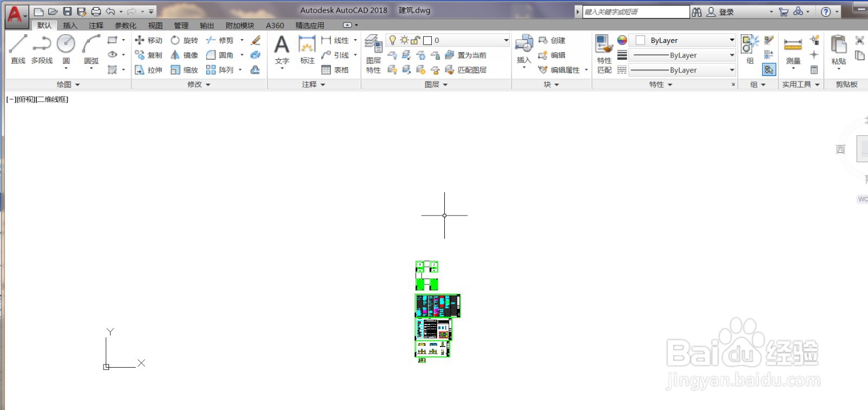Click Edit block (编辑) button
868x410 pixels.
552,55
